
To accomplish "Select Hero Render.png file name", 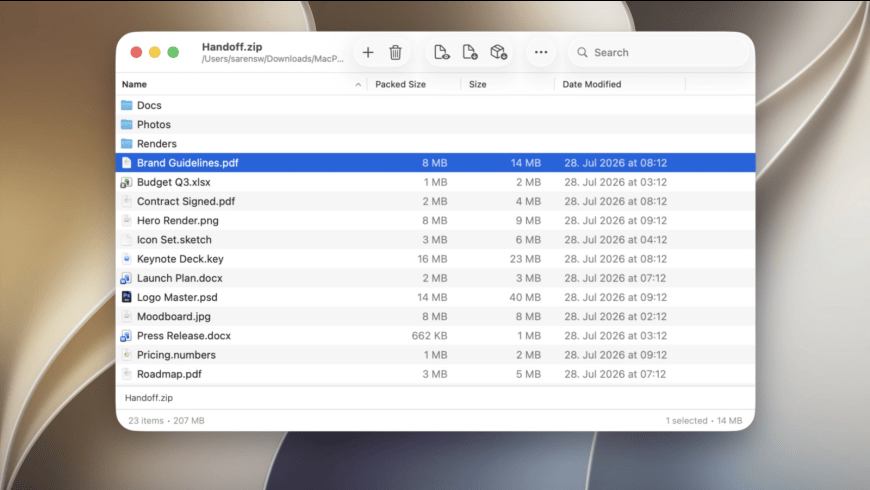I will [x=178, y=220].
